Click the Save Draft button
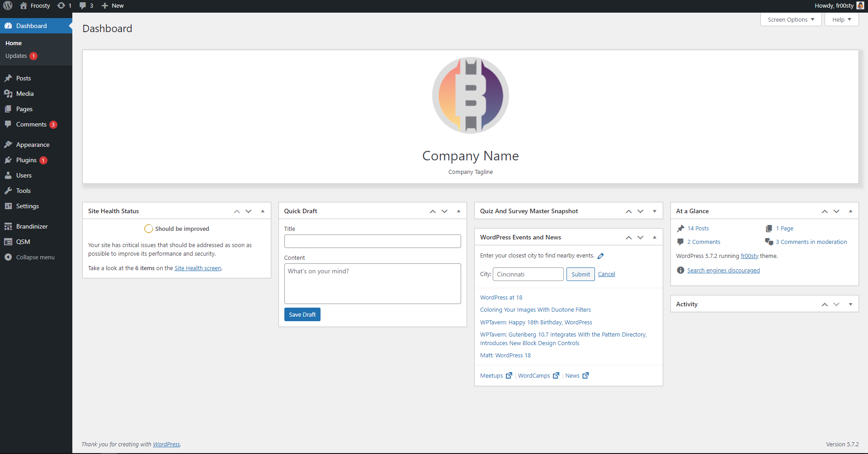868x454 pixels. [302, 314]
